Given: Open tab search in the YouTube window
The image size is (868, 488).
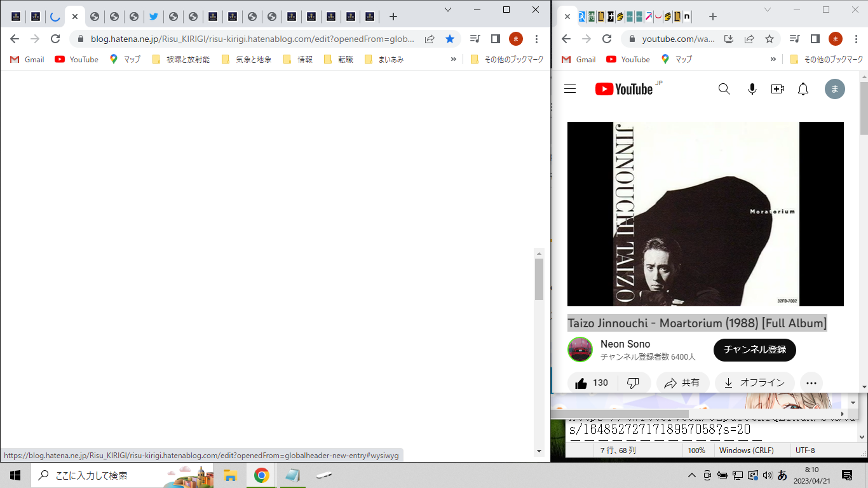Looking at the screenshot, I should pos(768,10).
